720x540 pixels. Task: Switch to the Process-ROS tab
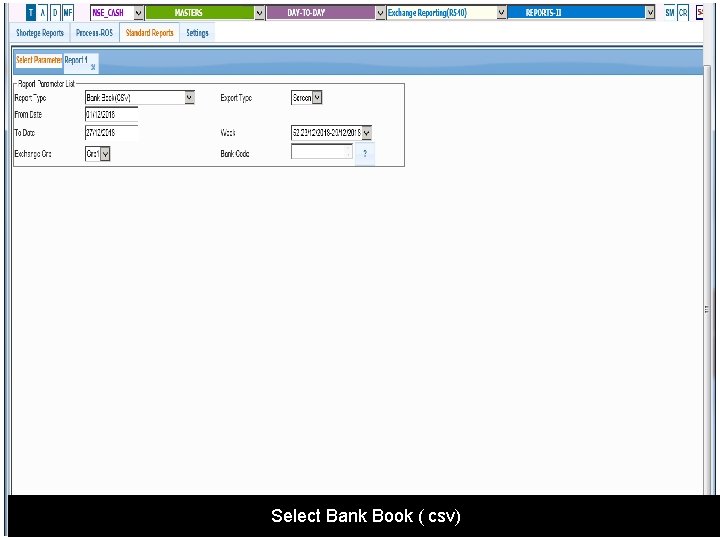[94, 33]
